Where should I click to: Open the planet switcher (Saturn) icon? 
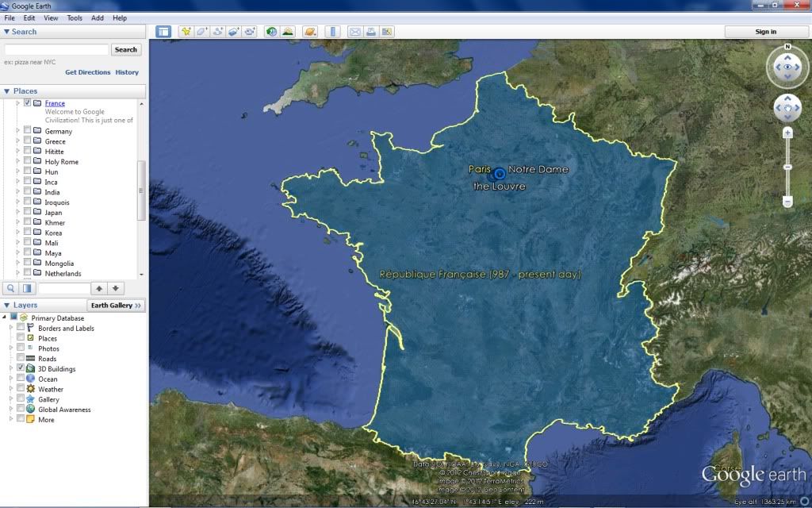pyautogui.click(x=310, y=32)
